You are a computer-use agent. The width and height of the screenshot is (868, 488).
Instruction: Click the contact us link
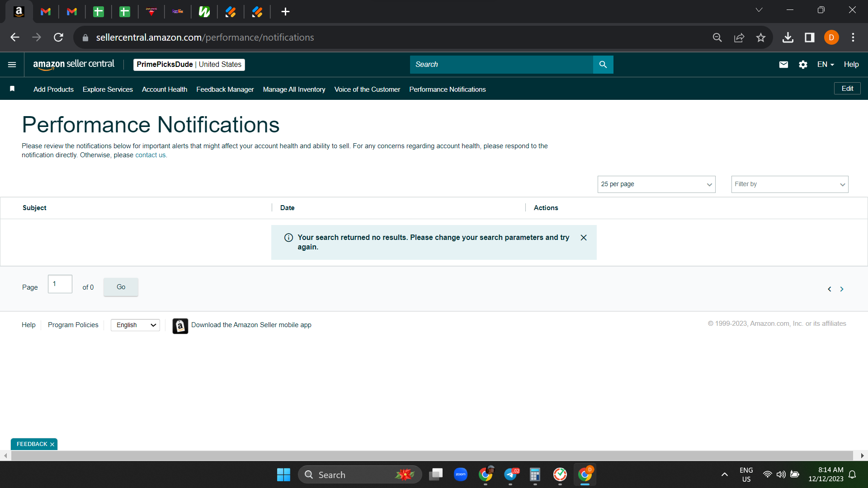coord(151,155)
